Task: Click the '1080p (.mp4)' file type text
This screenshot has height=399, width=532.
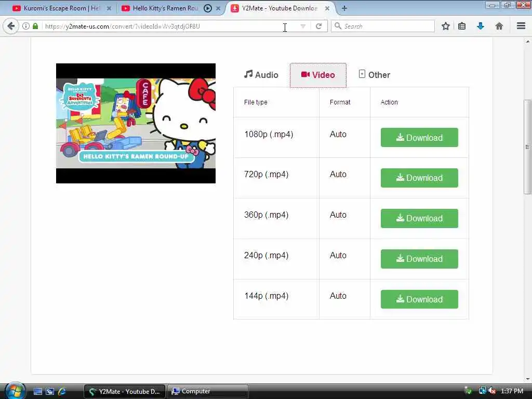Action: coord(269,135)
